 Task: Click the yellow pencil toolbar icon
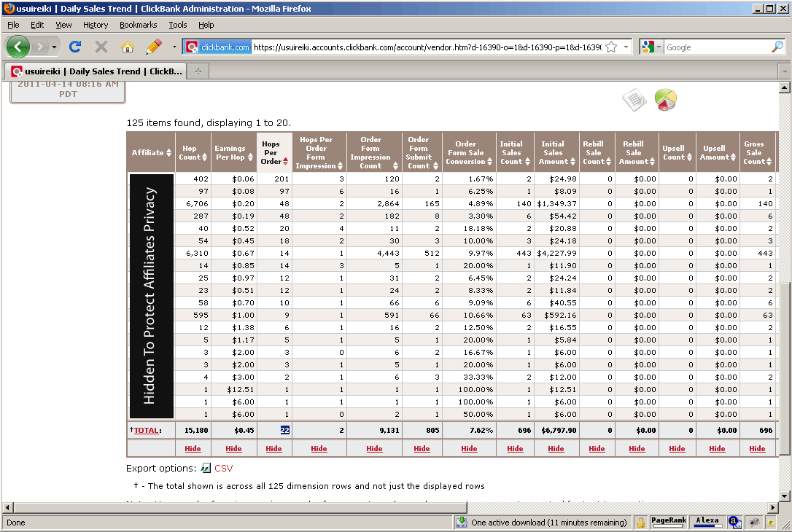click(153, 47)
